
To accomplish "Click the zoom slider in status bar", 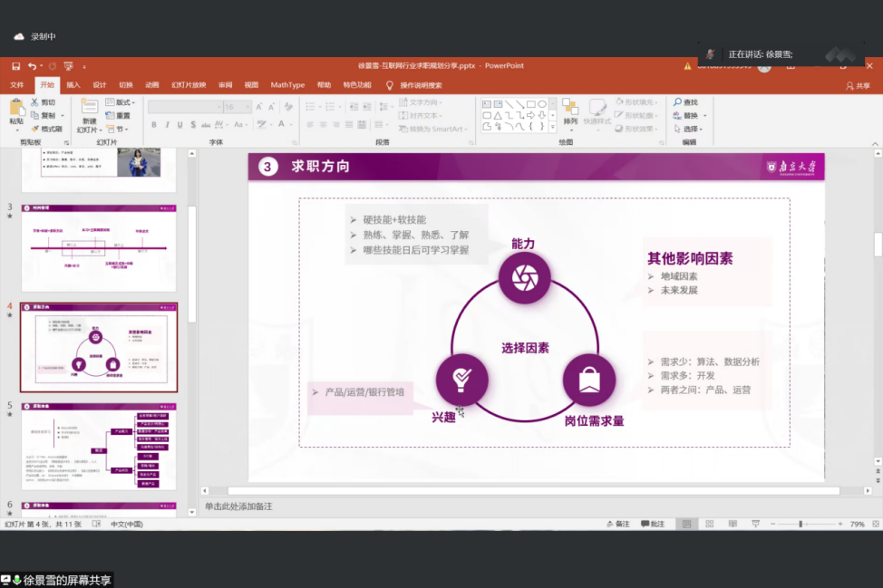I will coord(801,525).
